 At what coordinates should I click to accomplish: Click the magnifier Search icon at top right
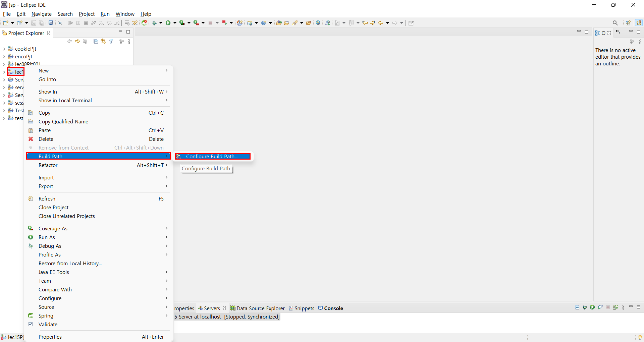pos(615,23)
